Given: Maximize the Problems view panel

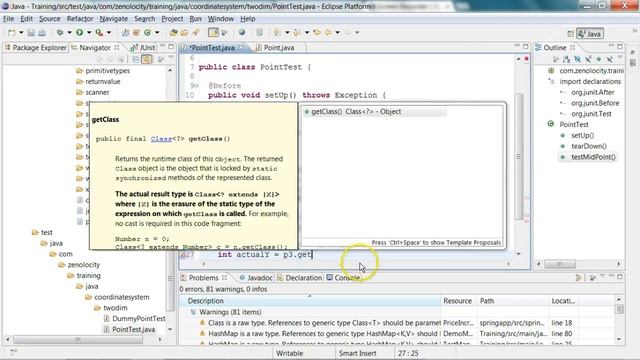Looking at the screenshot, I should coord(620,277).
